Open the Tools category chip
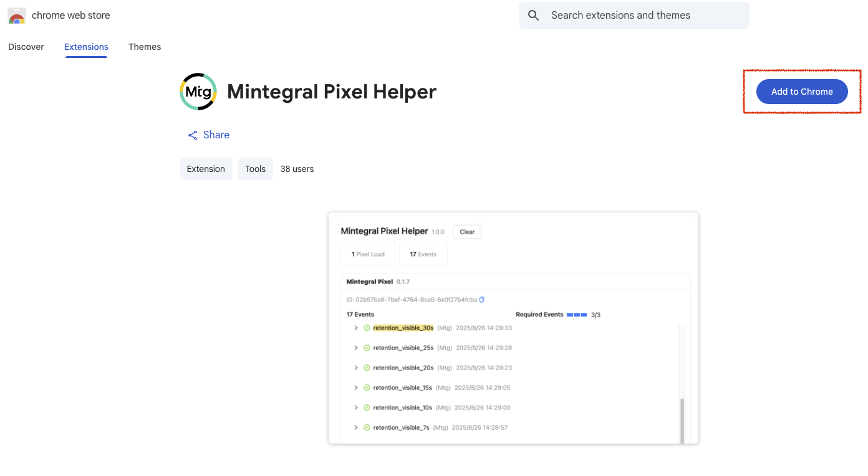Screen dimensions: 868x476 point(255,169)
